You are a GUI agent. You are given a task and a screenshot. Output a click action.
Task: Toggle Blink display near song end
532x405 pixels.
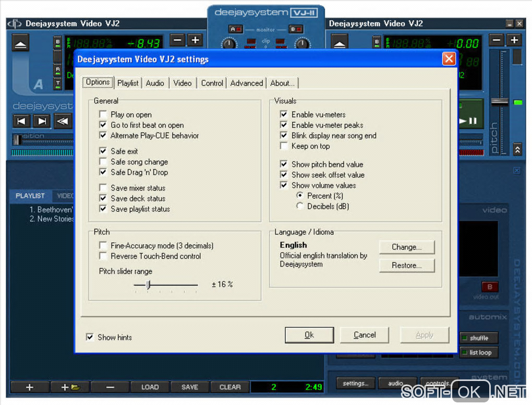point(284,136)
